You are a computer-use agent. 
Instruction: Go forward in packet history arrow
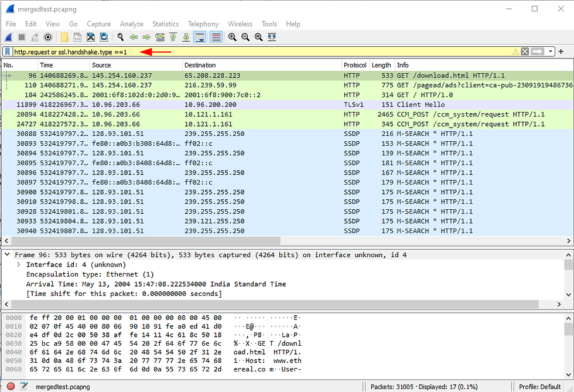coord(147,37)
